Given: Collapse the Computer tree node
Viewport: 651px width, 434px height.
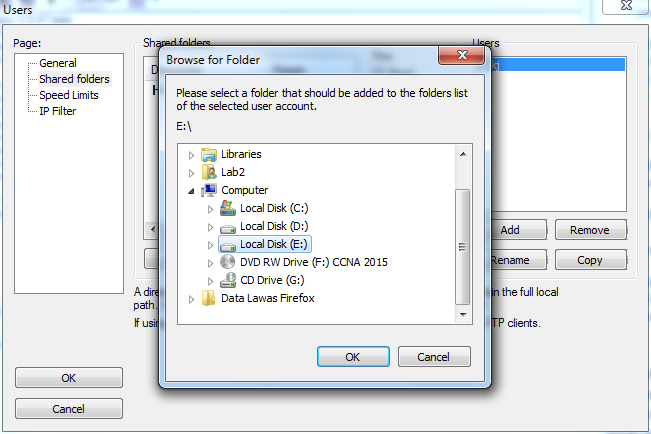Looking at the screenshot, I should (x=191, y=191).
